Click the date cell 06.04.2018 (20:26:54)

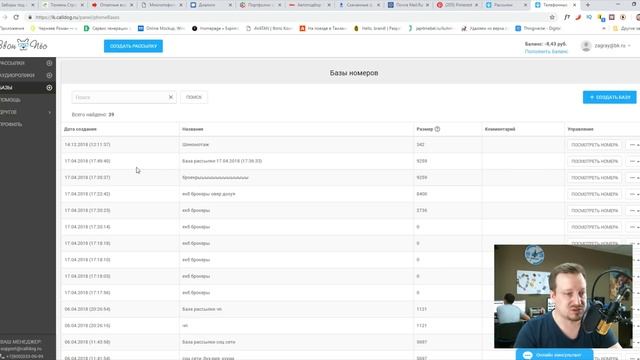pyautogui.click(x=87, y=309)
